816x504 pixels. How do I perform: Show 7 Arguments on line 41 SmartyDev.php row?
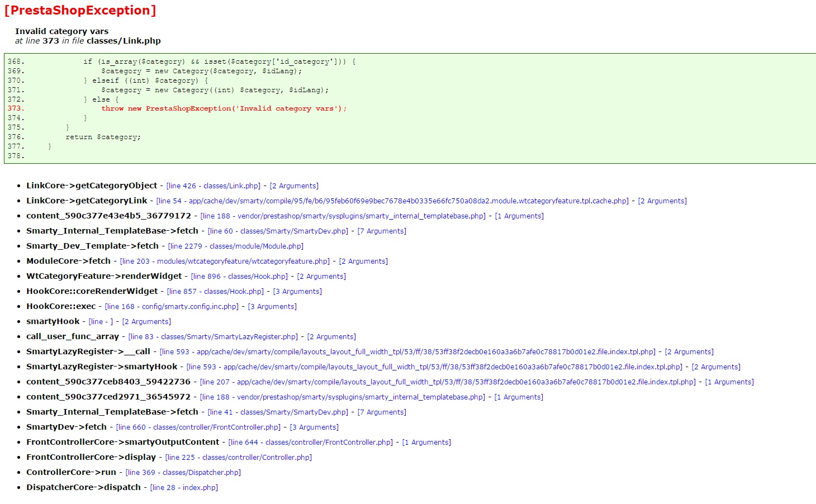coord(382,412)
